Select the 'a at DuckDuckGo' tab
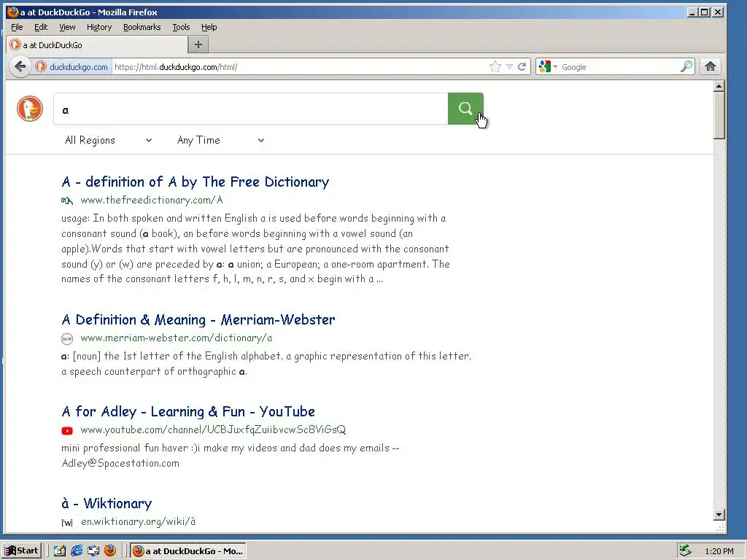The height and width of the screenshot is (560, 747). coord(98,44)
